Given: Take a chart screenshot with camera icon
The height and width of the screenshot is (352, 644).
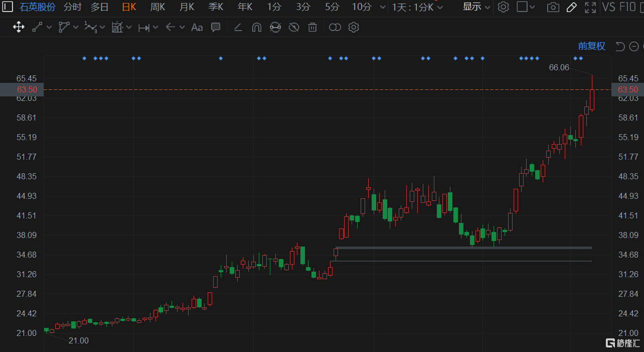Looking at the screenshot, I should 553,7.
